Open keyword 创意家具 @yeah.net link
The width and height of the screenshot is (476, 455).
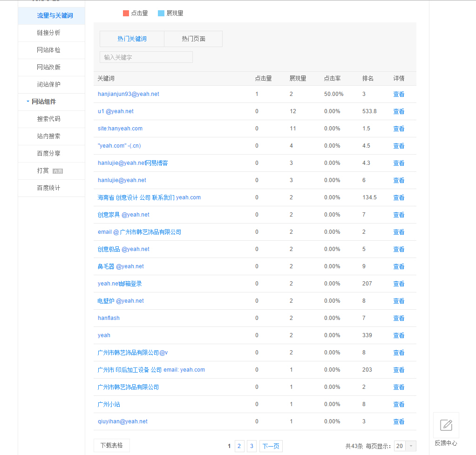(x=123, y=215)
